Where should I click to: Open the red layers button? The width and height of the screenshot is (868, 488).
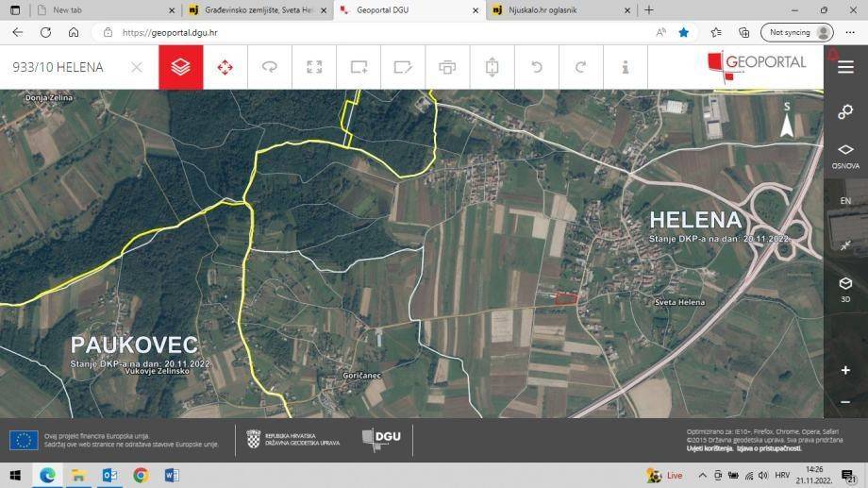pyautogui.click(x=181, y=67)
